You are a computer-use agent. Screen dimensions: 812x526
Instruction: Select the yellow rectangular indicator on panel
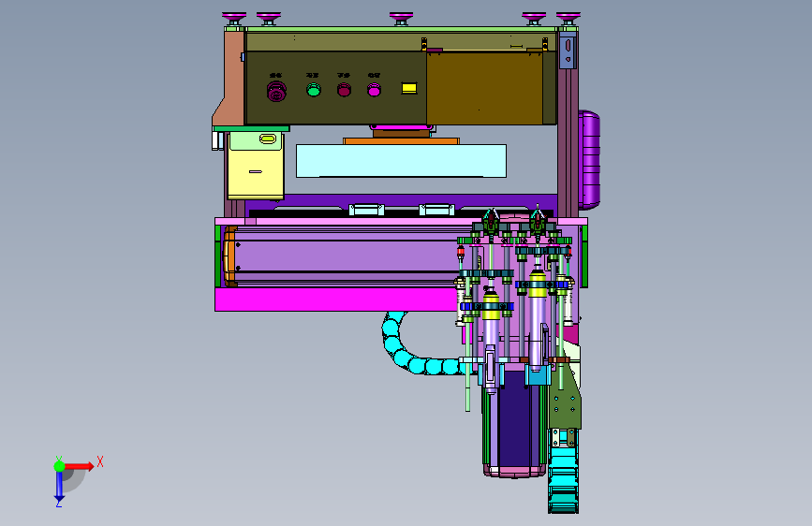pos(409,88)
